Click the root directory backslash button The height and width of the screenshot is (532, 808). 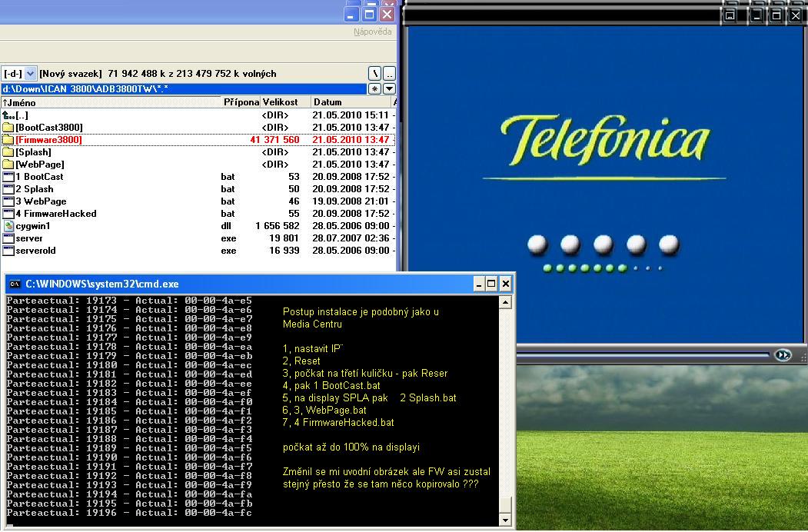click(x=374, y=73)
